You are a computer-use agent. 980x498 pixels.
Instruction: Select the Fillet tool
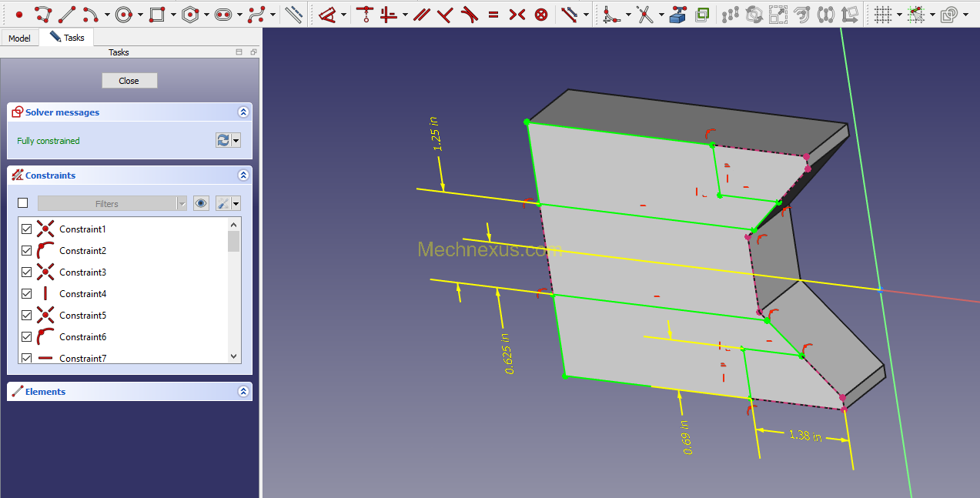coord(611,14)
